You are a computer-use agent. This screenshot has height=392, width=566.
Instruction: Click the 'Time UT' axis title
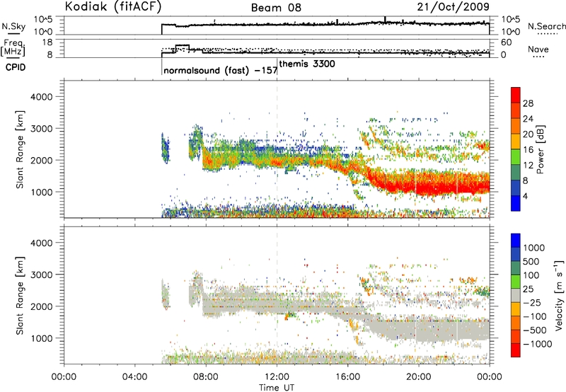(277, 388)
